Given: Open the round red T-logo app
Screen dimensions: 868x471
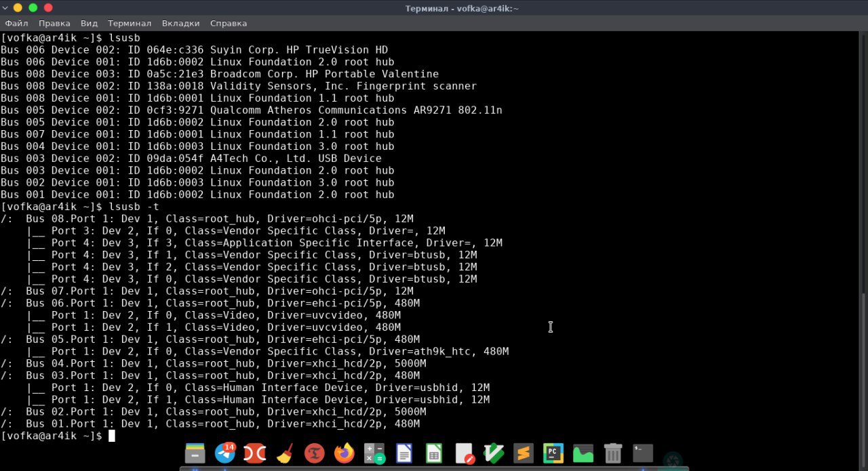Looking at the screenshot, I should 315,453.
